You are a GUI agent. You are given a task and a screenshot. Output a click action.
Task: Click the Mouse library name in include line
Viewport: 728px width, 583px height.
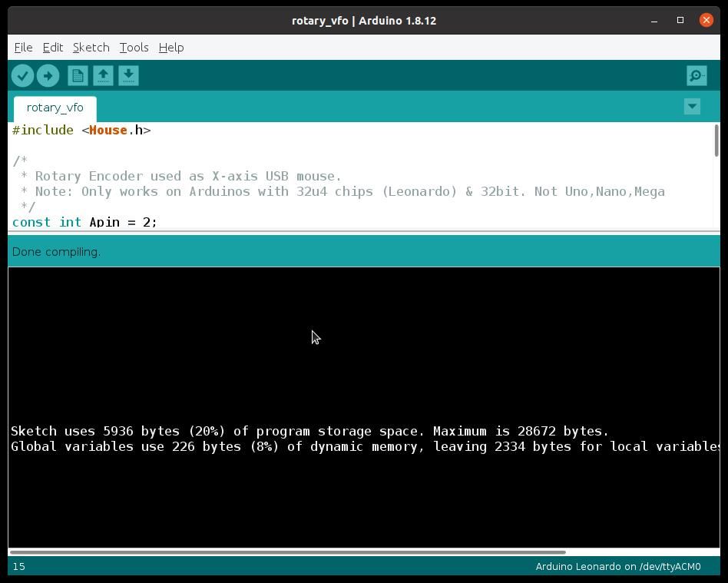(x=108, y=130)
